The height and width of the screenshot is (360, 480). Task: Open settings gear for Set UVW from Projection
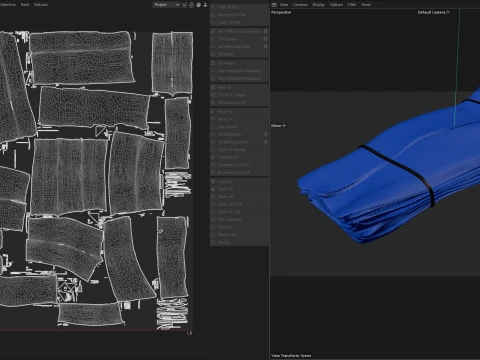[265, 31]
